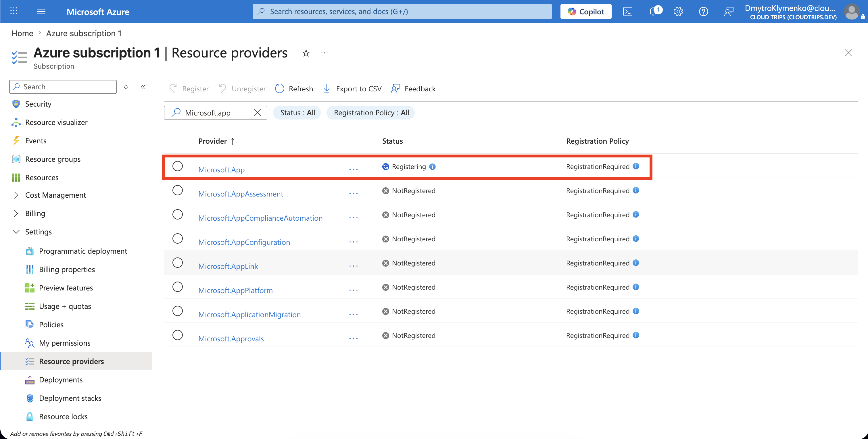Open Resource visualizer in the sidebar
The image size is (868, 439).
tap(56, 122)
